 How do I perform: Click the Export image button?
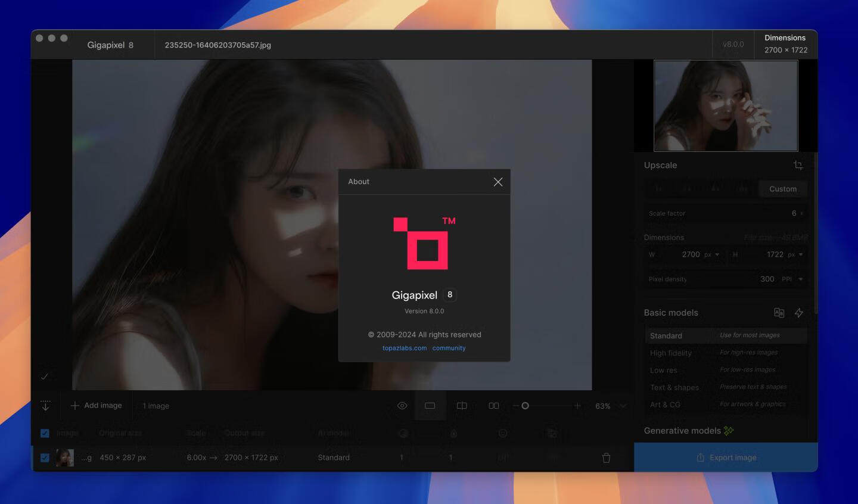click(x=726, y=458)
